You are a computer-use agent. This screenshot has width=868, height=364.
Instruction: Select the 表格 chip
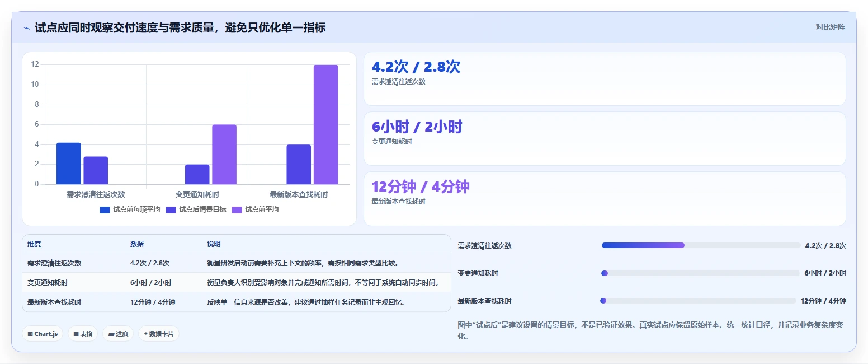83,334
